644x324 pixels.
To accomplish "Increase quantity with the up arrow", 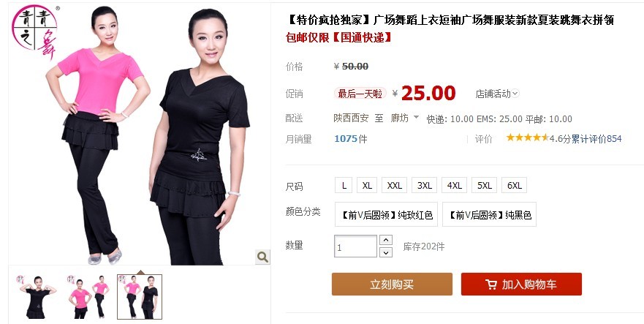I will point(386,240).
